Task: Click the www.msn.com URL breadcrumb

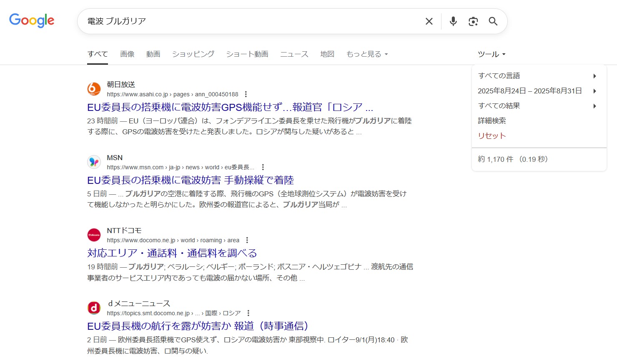Action: [181, 167]
